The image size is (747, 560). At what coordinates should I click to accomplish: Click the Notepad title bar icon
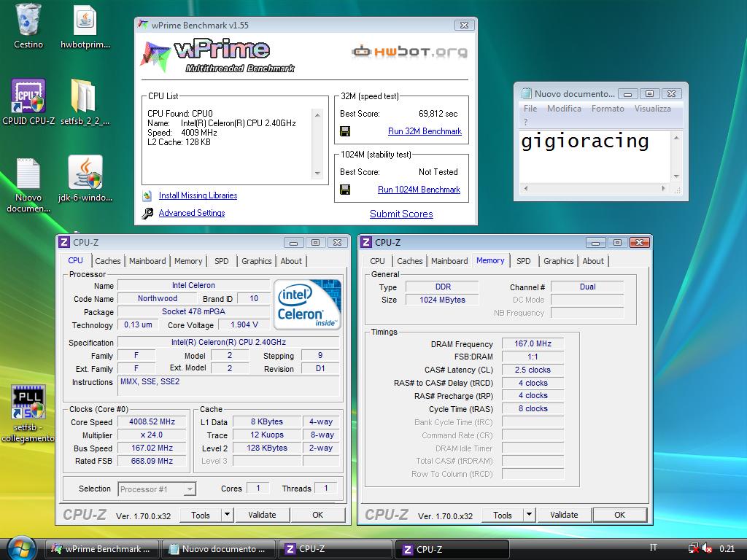point(526,93)
